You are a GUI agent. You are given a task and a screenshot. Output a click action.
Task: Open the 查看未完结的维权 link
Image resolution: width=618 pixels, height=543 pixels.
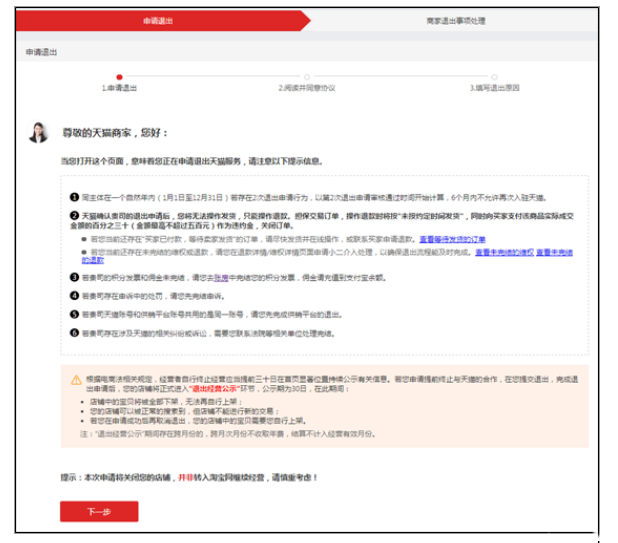pyautogui.click(x=504, y=253)
